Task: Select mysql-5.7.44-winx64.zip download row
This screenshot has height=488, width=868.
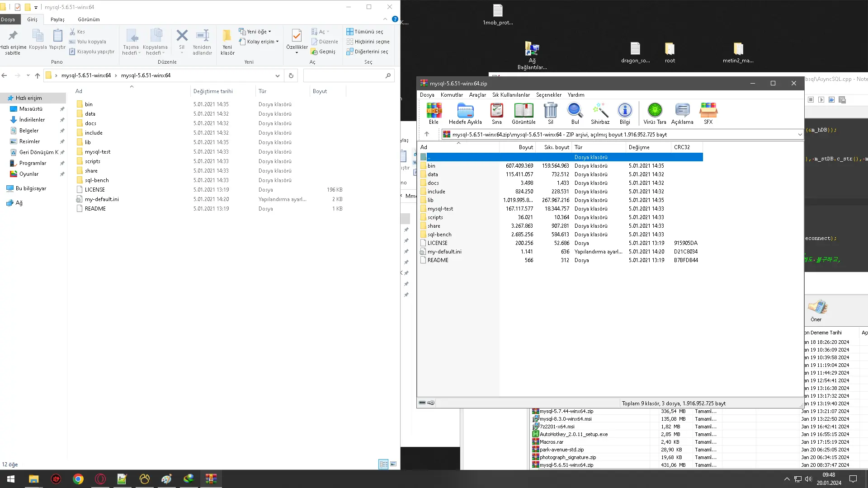Action: 566,411
